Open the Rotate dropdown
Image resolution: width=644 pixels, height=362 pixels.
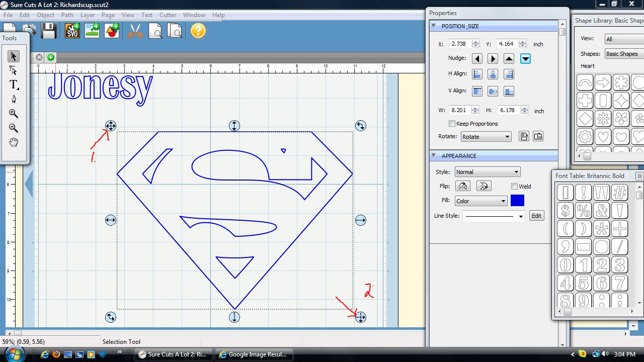(x=486, y=137)
